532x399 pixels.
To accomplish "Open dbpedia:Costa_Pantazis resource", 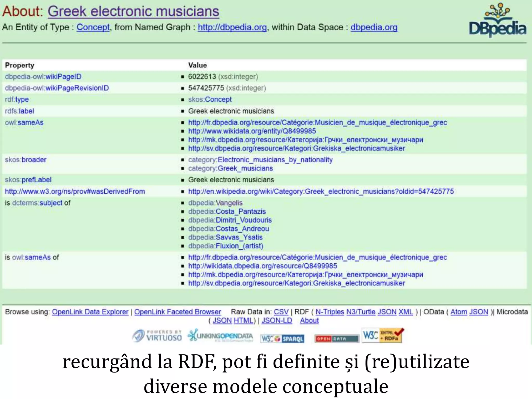I will pyautogui.click(x=227, y=211).
